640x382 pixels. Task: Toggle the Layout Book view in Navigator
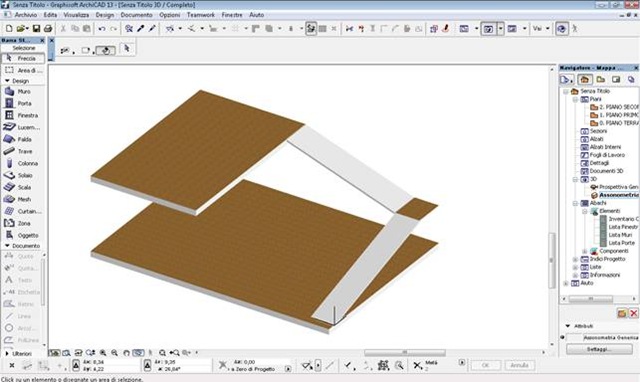(x=616, y=80)
